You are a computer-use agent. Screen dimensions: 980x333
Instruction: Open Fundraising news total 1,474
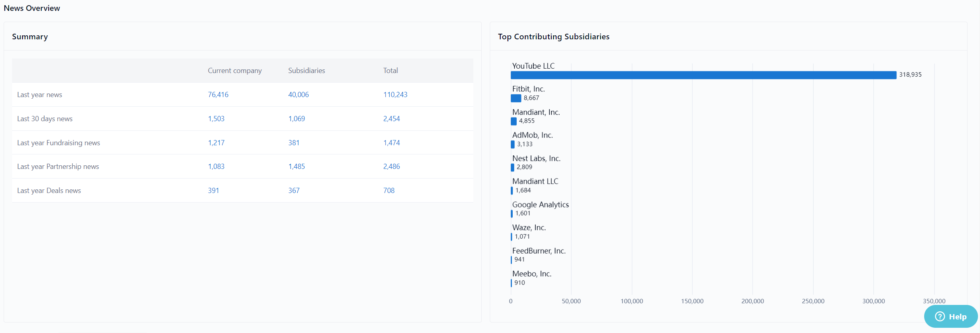coord(391,143)
